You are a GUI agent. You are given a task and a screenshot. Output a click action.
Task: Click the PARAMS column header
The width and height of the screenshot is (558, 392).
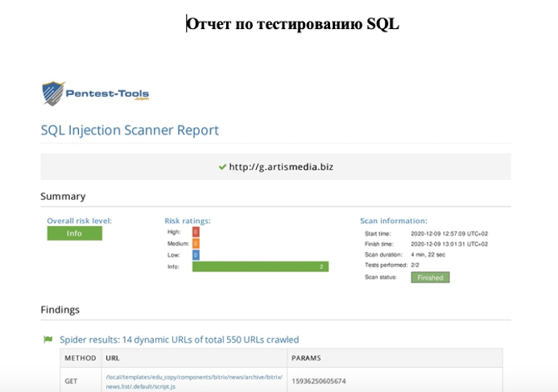pos(306,357)
